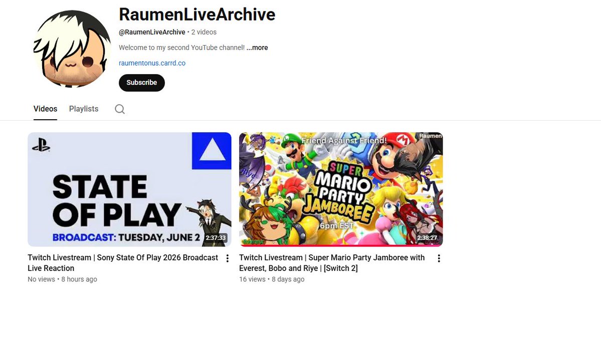Play the Super Mario Party Jamboree thumbnail

[x=341, y=189]
